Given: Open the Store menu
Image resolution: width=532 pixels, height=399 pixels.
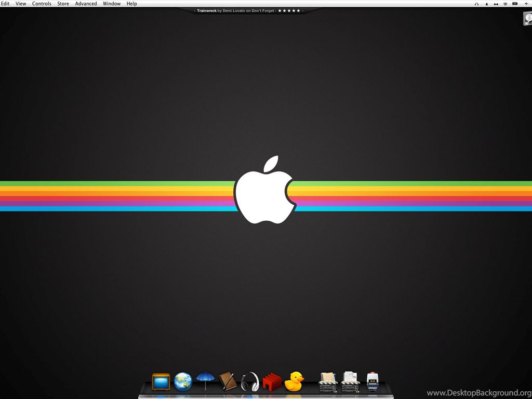Looking at the screenshot, I should point(63,4).
